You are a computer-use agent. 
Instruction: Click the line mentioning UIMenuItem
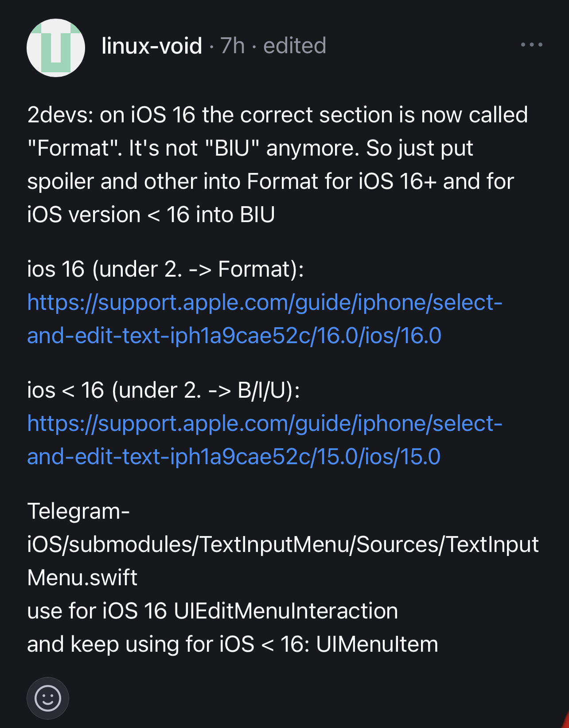(232, 644)
